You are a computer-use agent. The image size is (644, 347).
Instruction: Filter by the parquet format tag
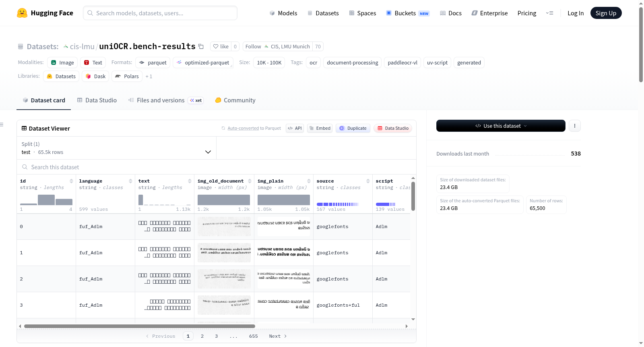coord(153,62)
